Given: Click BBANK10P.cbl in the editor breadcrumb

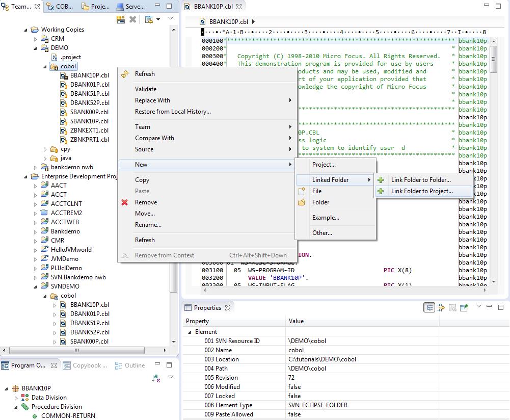Looking at the screenshot, I should pos(228,22).
